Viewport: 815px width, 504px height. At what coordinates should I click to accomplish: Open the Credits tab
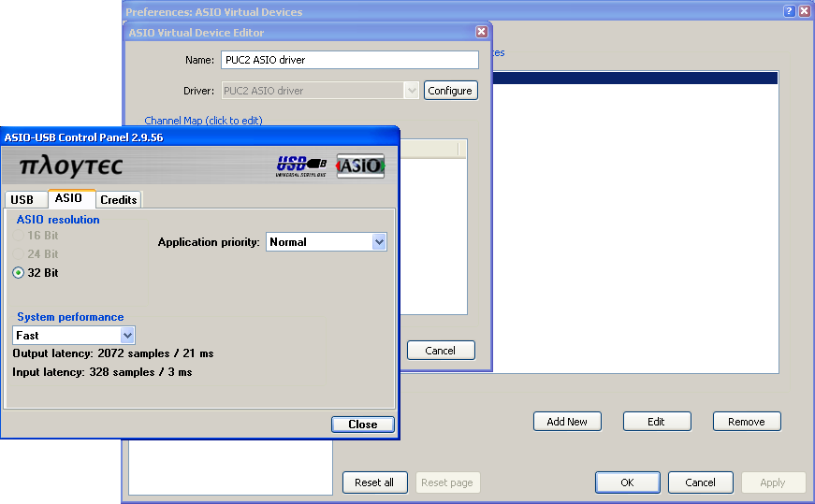click(119, 200)
